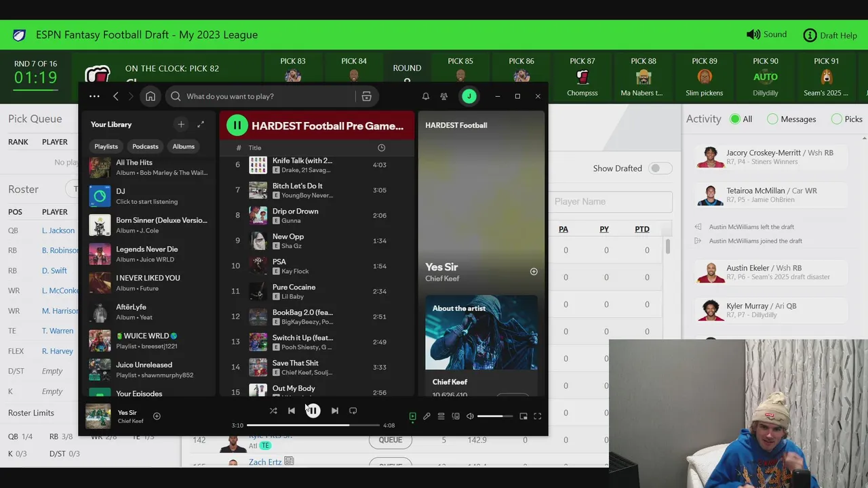Open T. Warren in the ESPN roster

(x=58, y=331)
